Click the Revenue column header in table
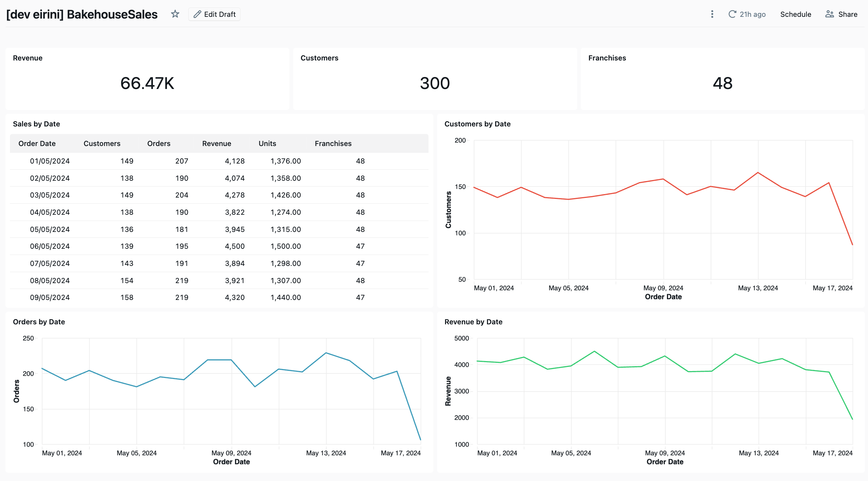 click(x=216, y=143)
